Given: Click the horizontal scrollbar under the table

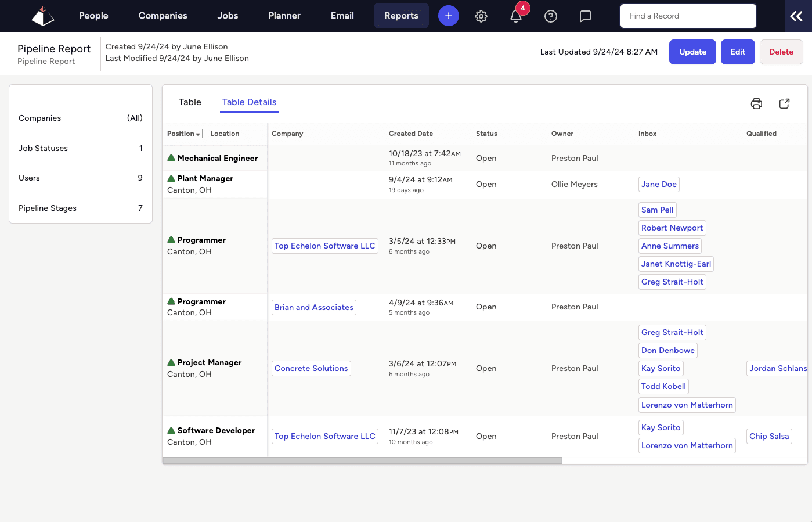Looking at the screenshot, I should click(x=362, y=460).
